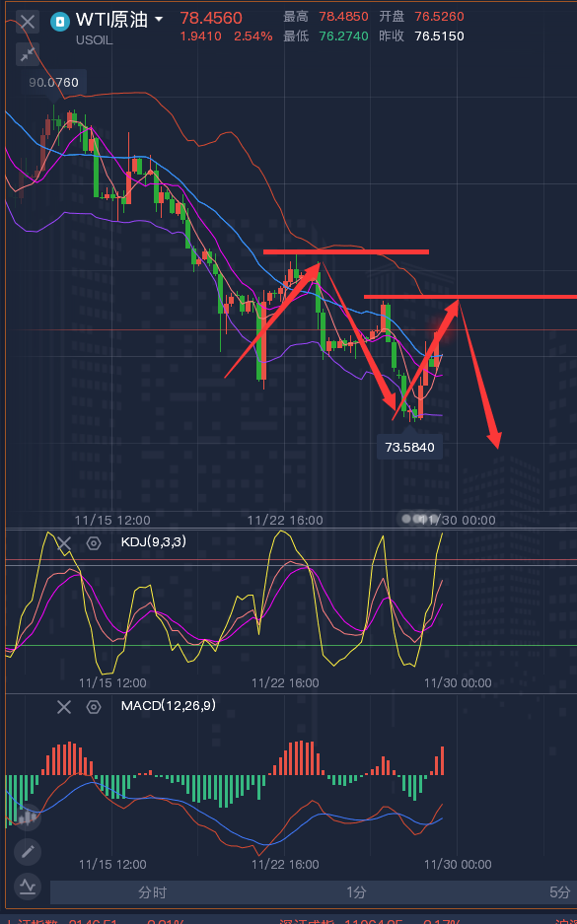
Task: Click the 90.0760 high price label
Action: coord(53,83)
